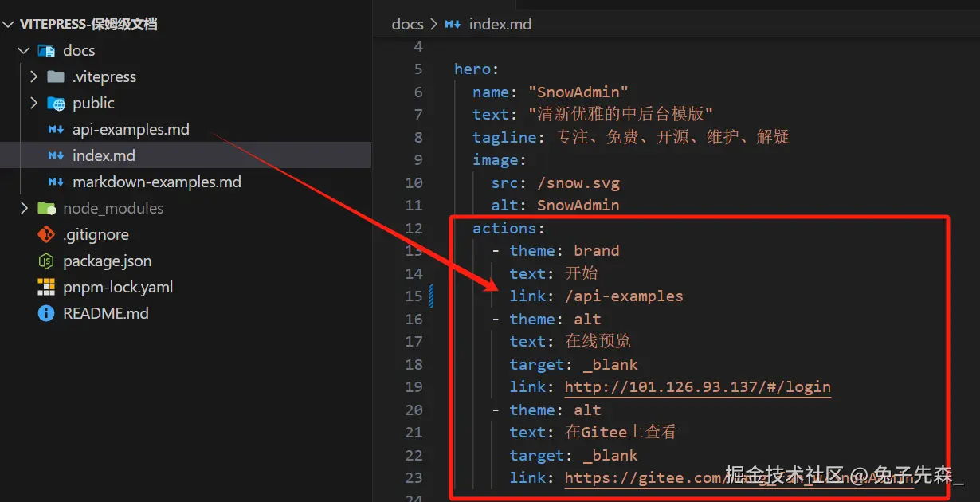
Task: Click the public folder globe icon
Action: pos(56,104)
